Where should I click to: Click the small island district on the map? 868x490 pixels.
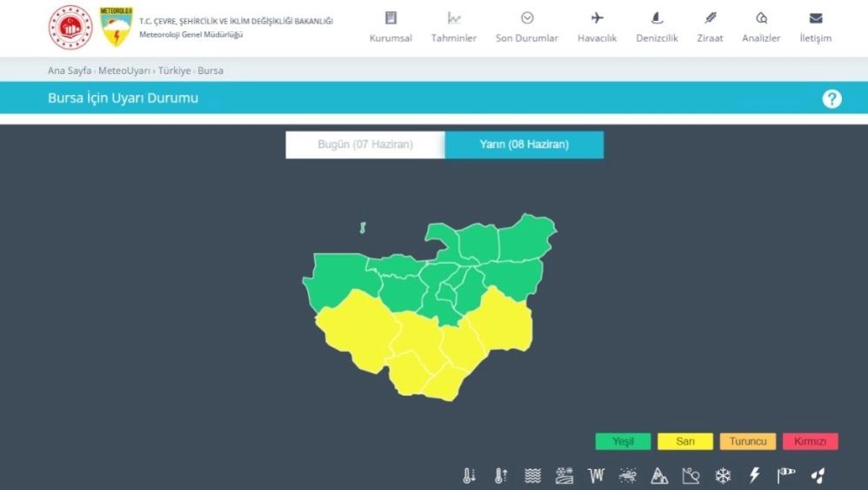pos(363,228)
